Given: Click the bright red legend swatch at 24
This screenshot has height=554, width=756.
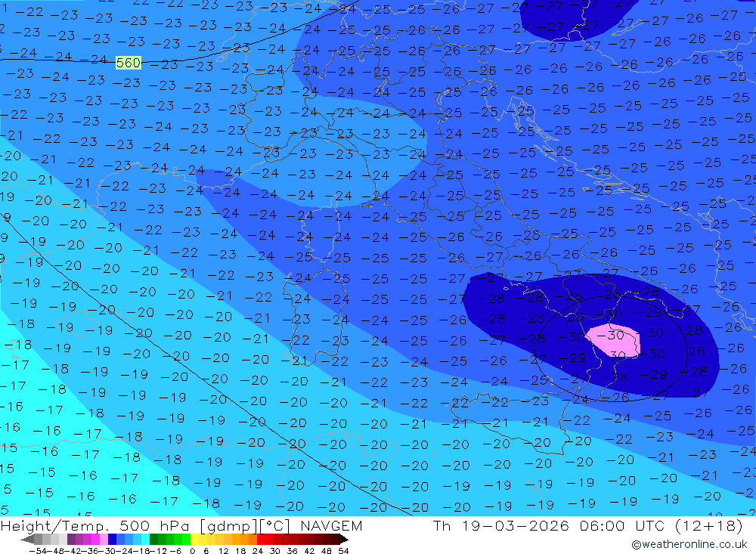Looking at the screenshot, I should 261,539.
